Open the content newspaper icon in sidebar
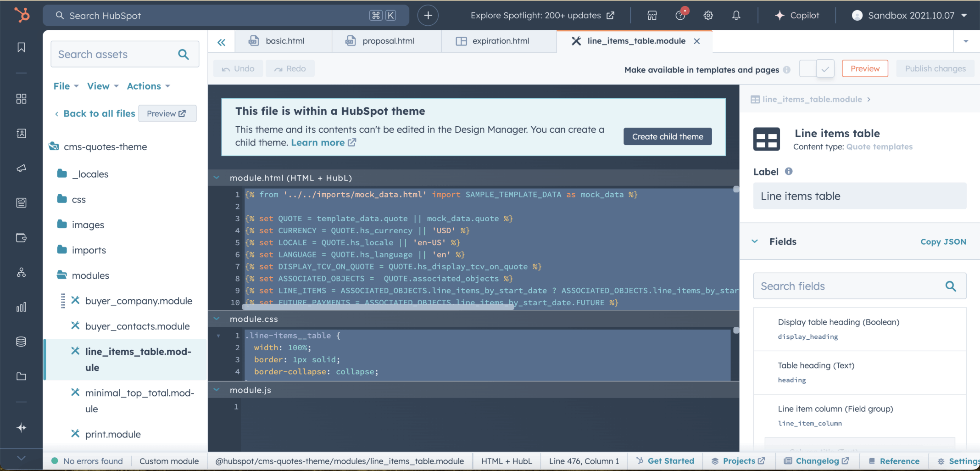Screen dimensions: 980x471 21,202
